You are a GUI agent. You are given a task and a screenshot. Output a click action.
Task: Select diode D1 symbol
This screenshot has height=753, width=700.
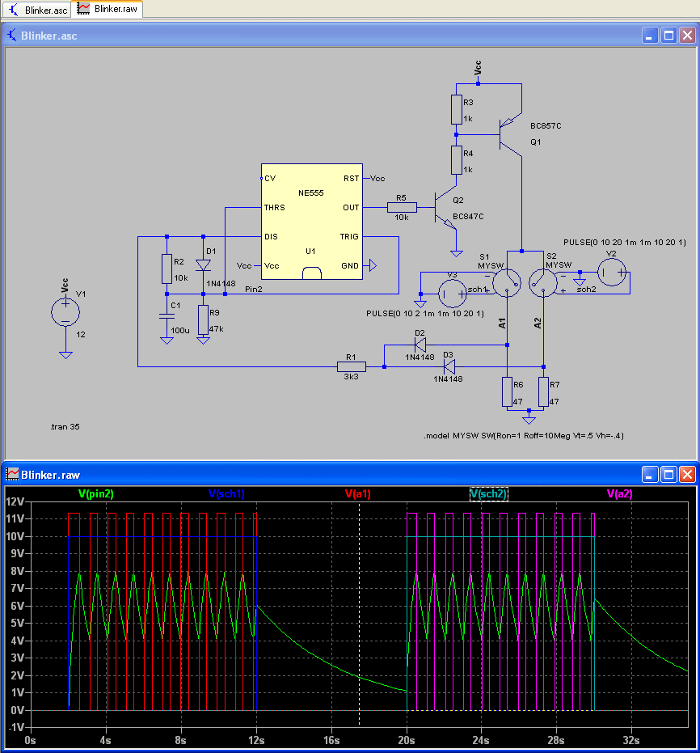pyautogui.click(x=203, y=265)
